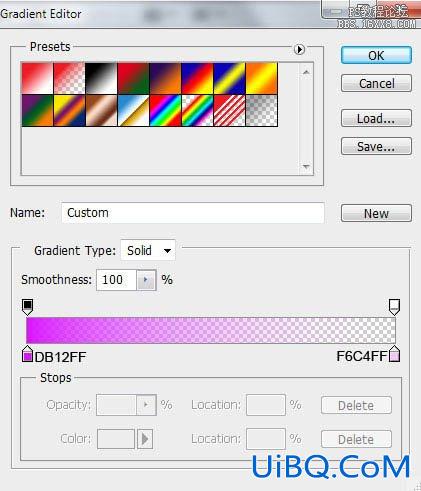Select the black-to-white gradient preset

click(101, 78)
